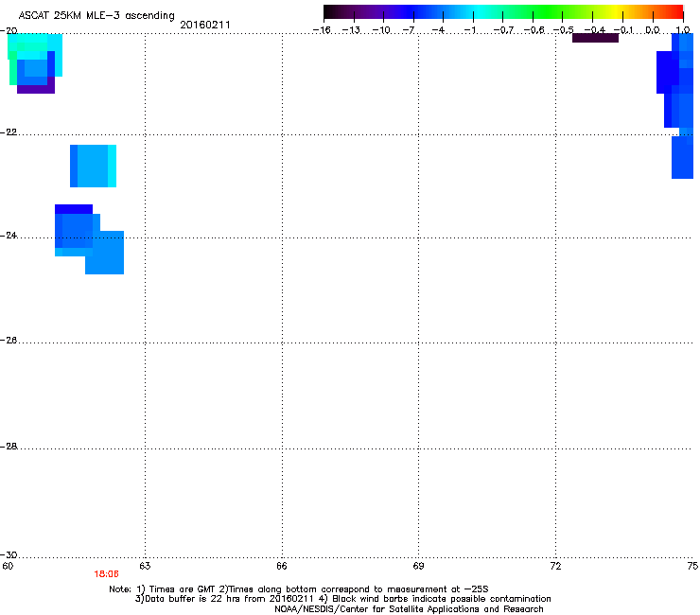Click the rainbow color scale bar
This screenshot has width=700, height=615.
[503, 12]
